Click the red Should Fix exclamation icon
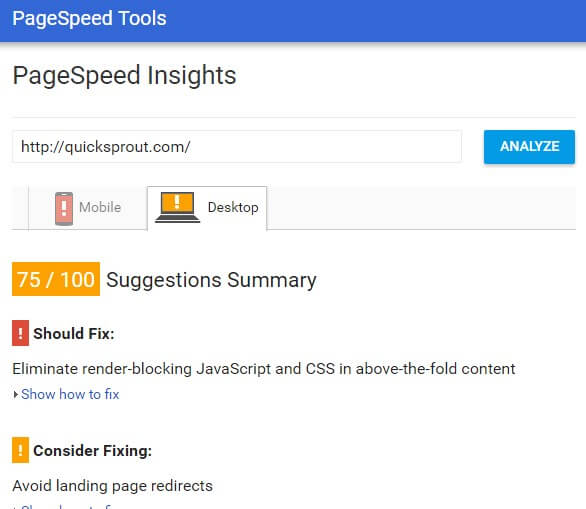Image resolution: width=586 pixels, height=509 pixels. (x=20, y=333)
